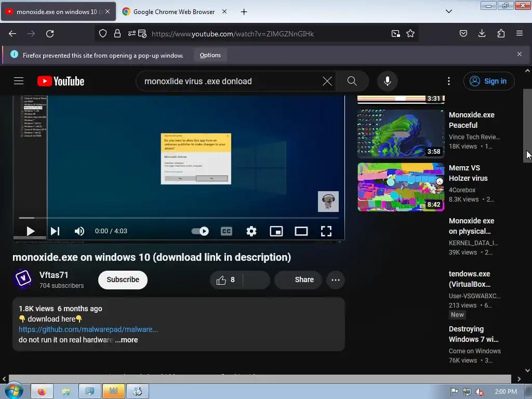Click the Subscribe button

[123, 280]
